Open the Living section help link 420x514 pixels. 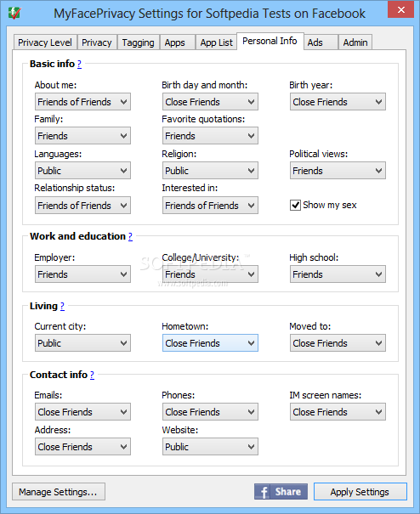(x=62, y=306)
